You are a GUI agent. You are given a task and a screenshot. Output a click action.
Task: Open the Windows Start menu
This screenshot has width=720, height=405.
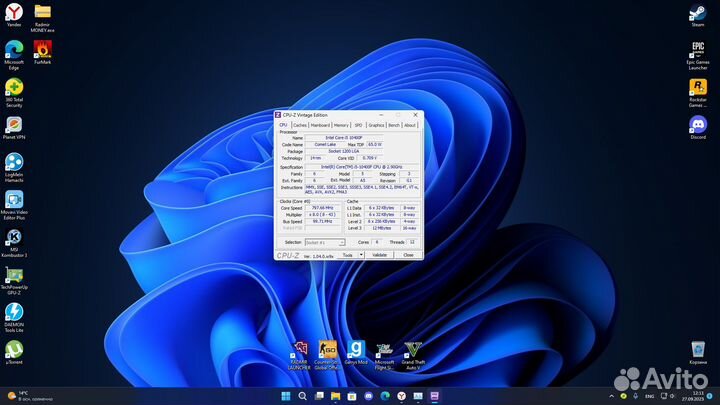(286, 396)
